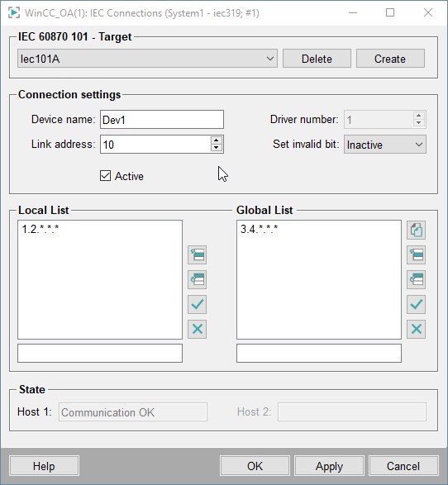This screenshot has width=448, height=485.
Task: Click the Local List insert-entry-below icon
Action: tap(197, 279)
